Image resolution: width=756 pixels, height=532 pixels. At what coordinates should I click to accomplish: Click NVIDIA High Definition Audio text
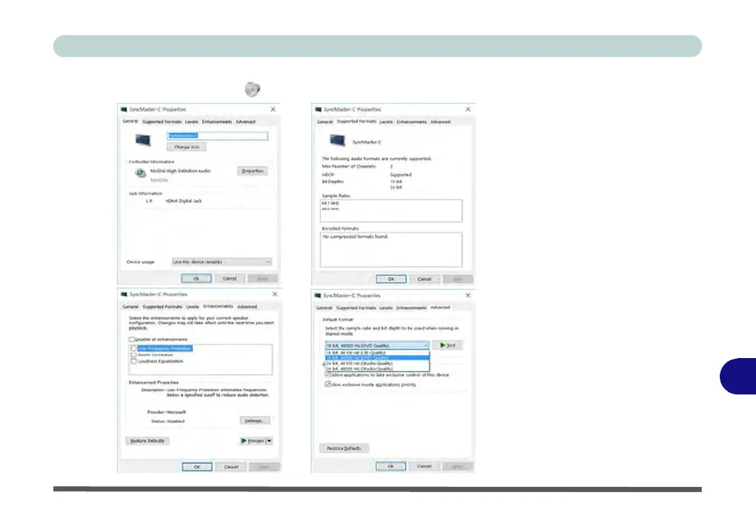180,171
